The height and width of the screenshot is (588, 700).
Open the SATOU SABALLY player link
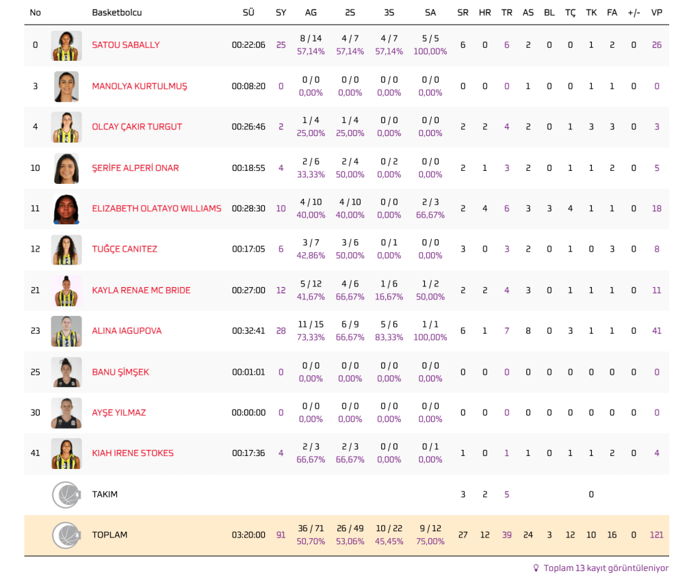(x=126, y=45)
